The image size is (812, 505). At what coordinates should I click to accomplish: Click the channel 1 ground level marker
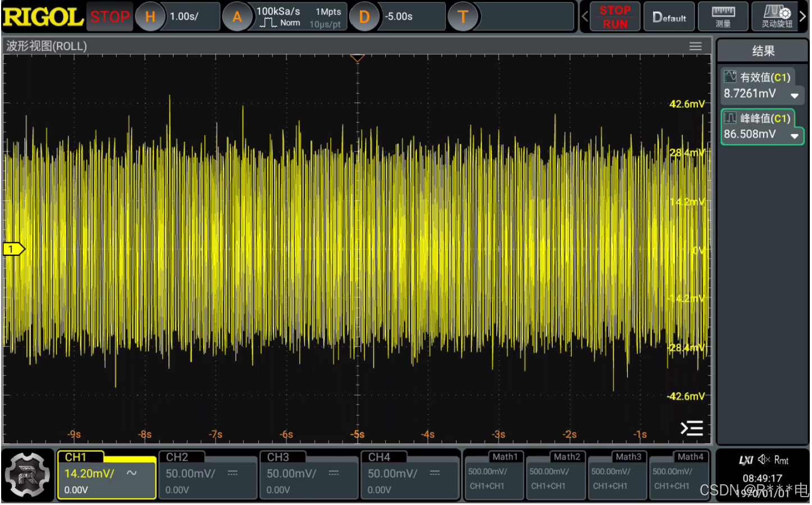pos(13,249)
